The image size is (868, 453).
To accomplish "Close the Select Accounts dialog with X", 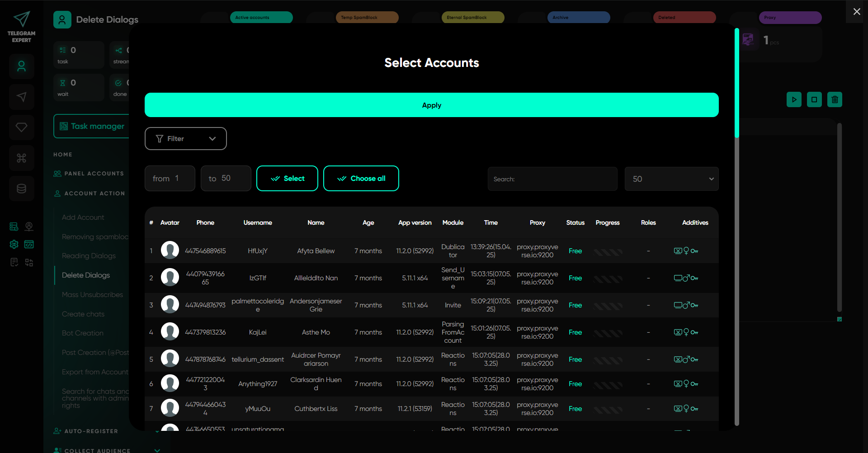I will tap(856, 12).
